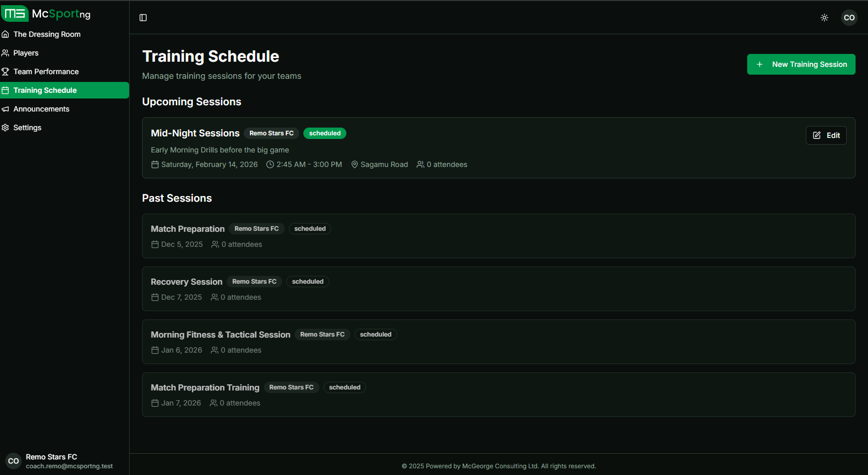Click the location pin beside Sagamu Road
Viewport: 868px width, 475px height.
(355, 164)
